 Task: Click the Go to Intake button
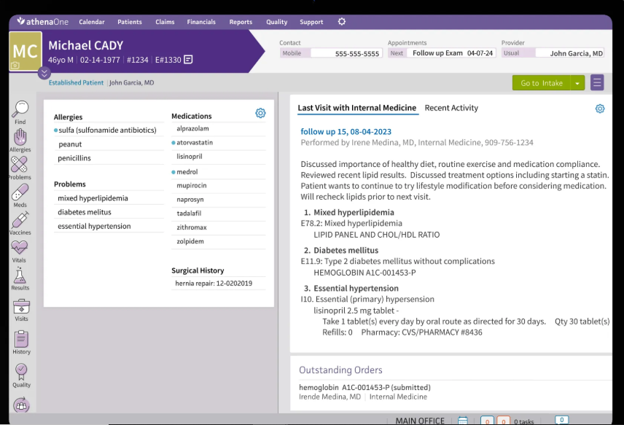coord(541,83)
